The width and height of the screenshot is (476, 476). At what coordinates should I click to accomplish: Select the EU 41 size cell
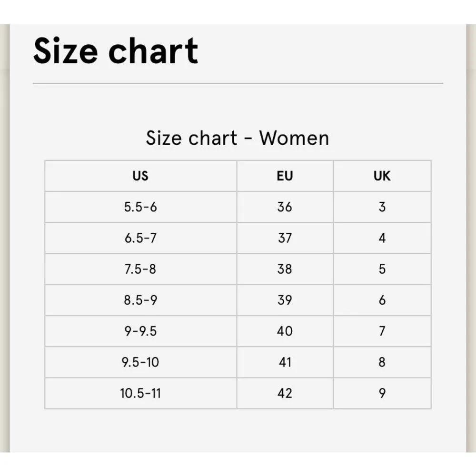coord(285,362)
